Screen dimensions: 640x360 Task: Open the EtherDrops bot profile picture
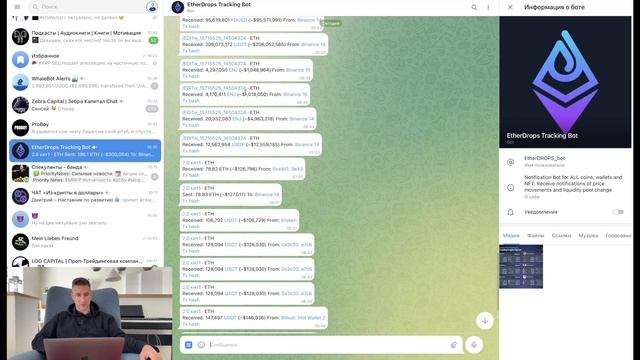[x=565, y=82]
